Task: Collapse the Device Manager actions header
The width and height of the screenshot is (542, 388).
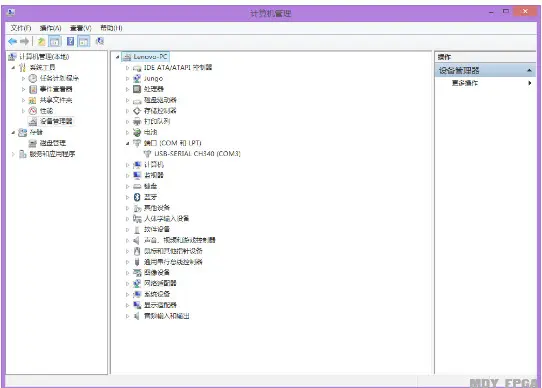Action: [529, 71]
